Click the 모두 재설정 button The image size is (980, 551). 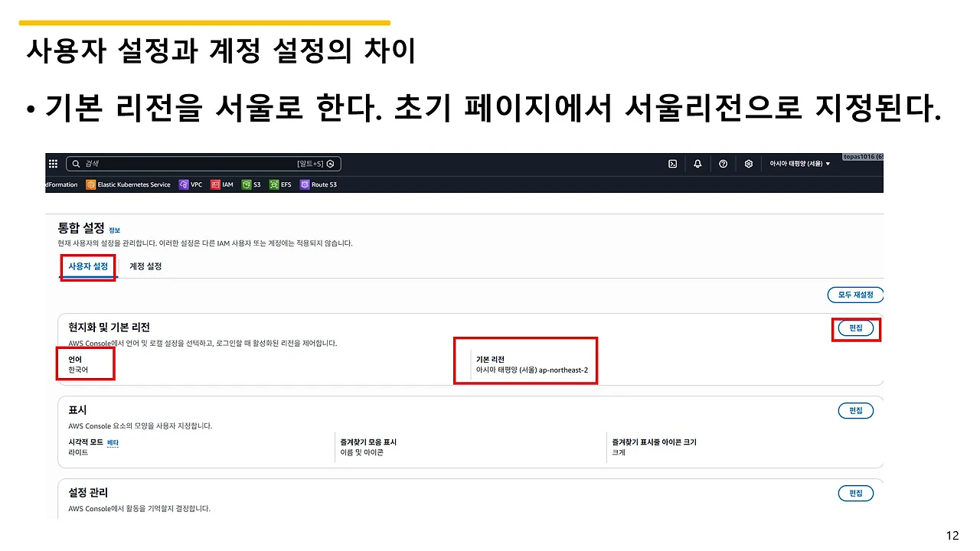pyautogui.click(x=855, y=295)
